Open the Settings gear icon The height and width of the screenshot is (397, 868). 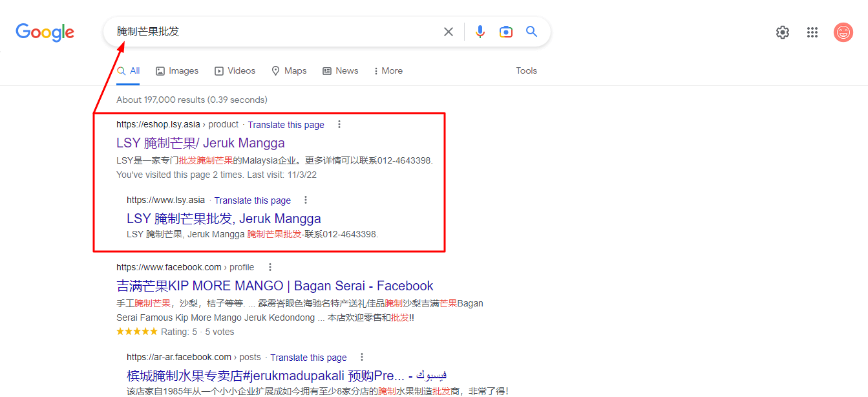pos(782,32)
